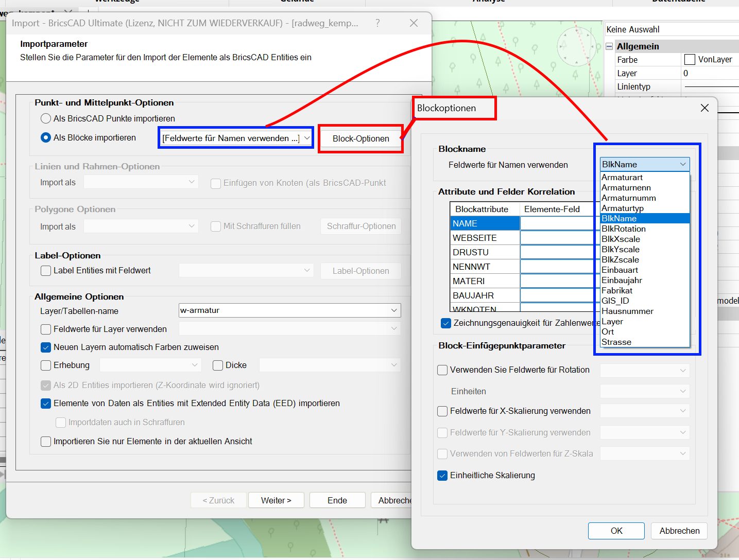Click "Weiter >" to proceed with import
Viewport: 739px width, 560px height.
click(x=276, y=500)
